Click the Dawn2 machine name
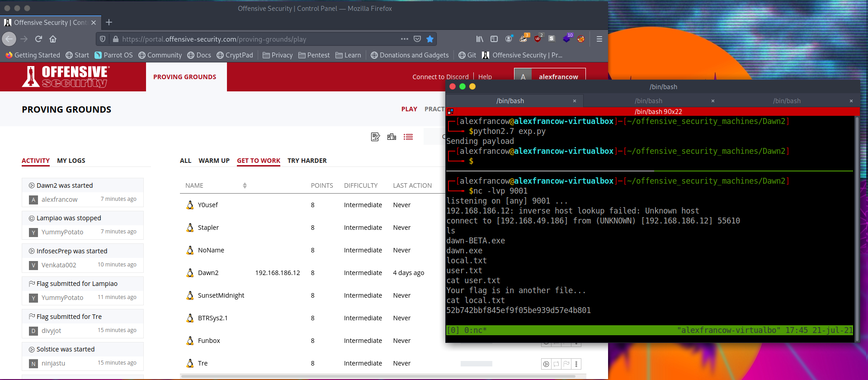The height and width of the screenshot is (380, 868). [208, 273]
